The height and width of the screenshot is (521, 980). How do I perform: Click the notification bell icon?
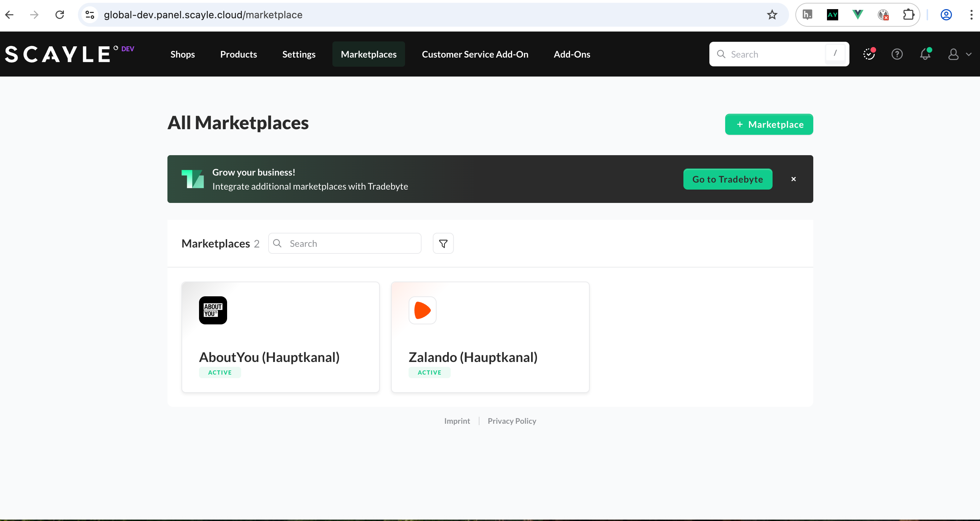point(925,54)
